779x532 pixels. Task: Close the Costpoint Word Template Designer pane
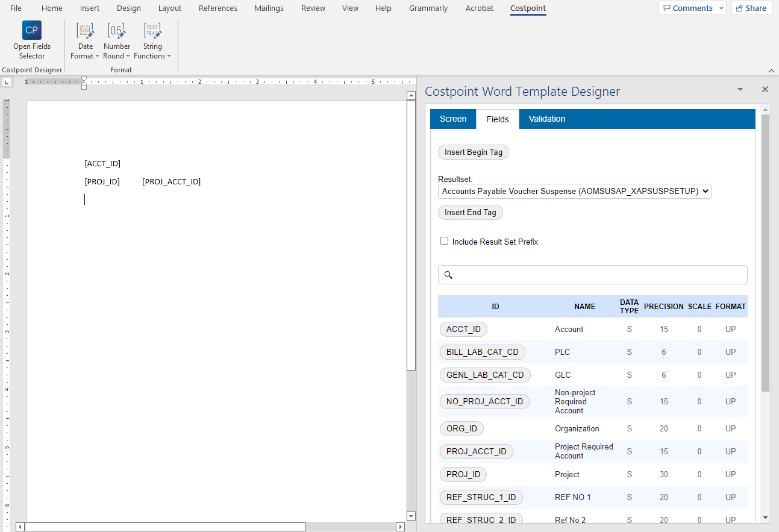pyautogui.click(x=765, y=89)
